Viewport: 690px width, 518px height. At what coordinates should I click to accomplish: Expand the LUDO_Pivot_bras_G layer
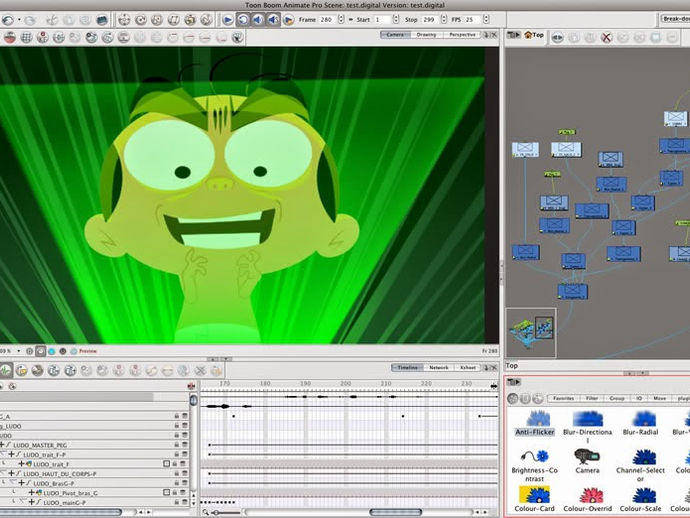point(32,493)
